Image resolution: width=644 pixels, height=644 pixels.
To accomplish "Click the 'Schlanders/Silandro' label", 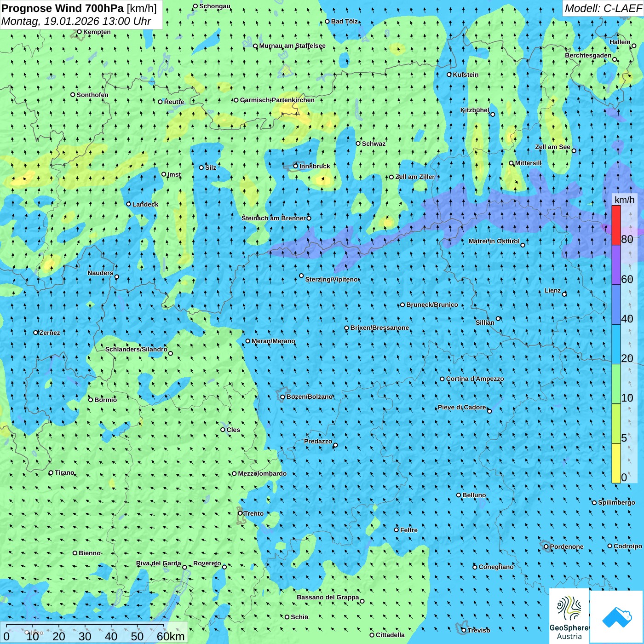I will point(136,349).
